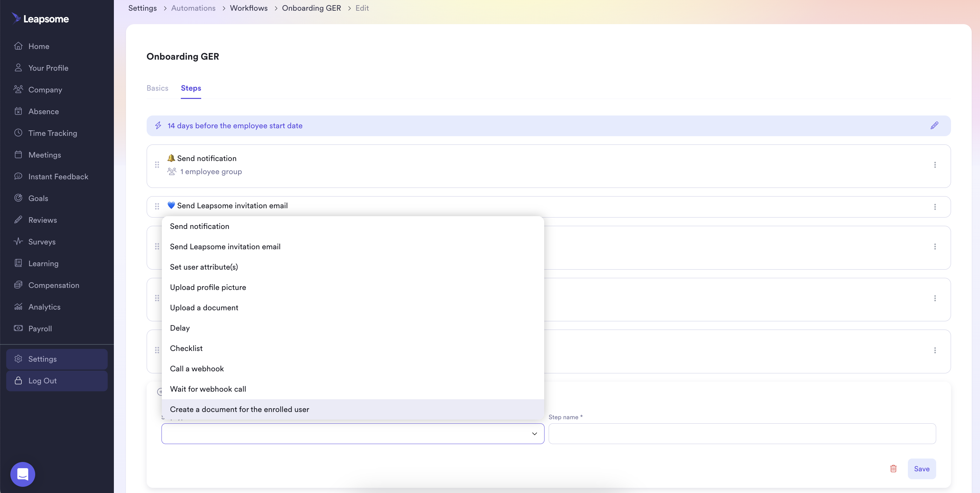
Task: Delete the new step with trash icon
Action: click(893, 469)
